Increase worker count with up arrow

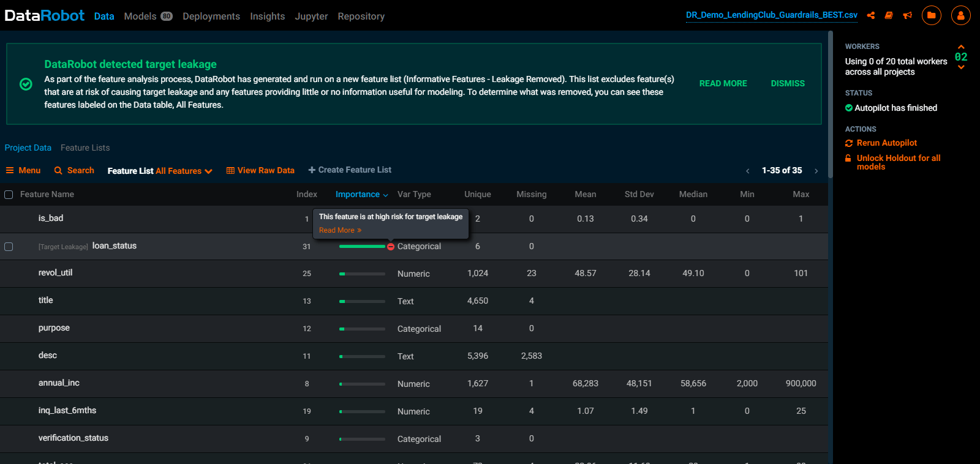(961, 47)
